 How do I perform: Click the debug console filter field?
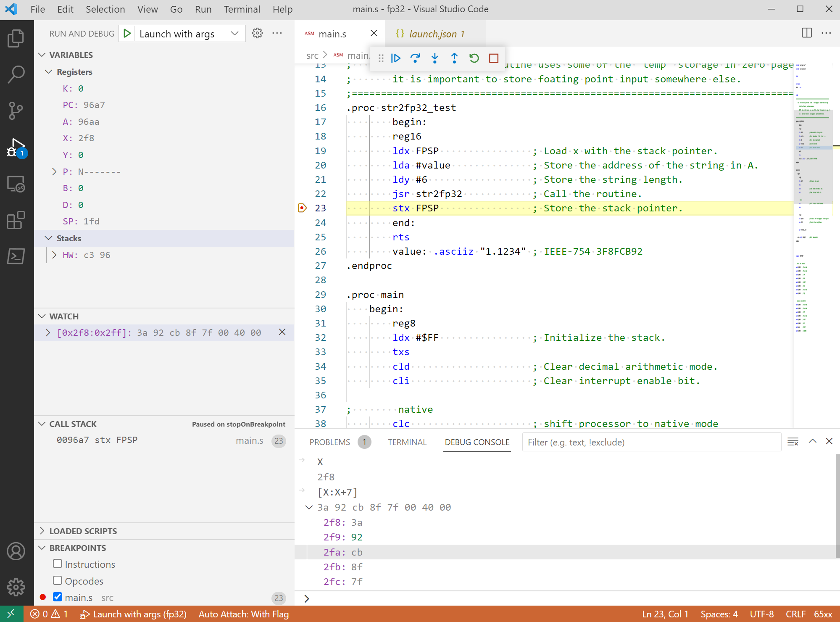click(651, 442)
